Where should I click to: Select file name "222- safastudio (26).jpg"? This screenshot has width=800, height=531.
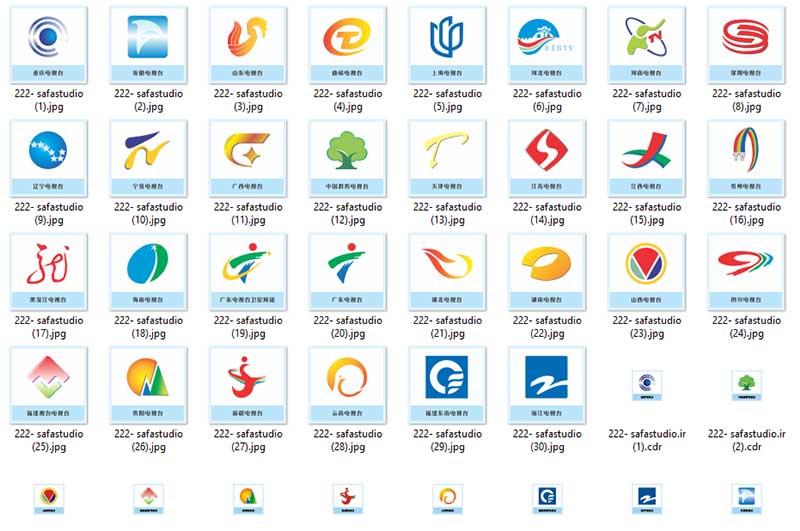pyautogui.click(x=148, y=440)
